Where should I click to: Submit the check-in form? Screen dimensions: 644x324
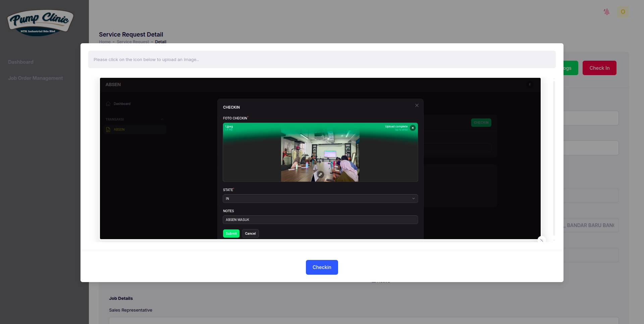[x=231, y=233]
